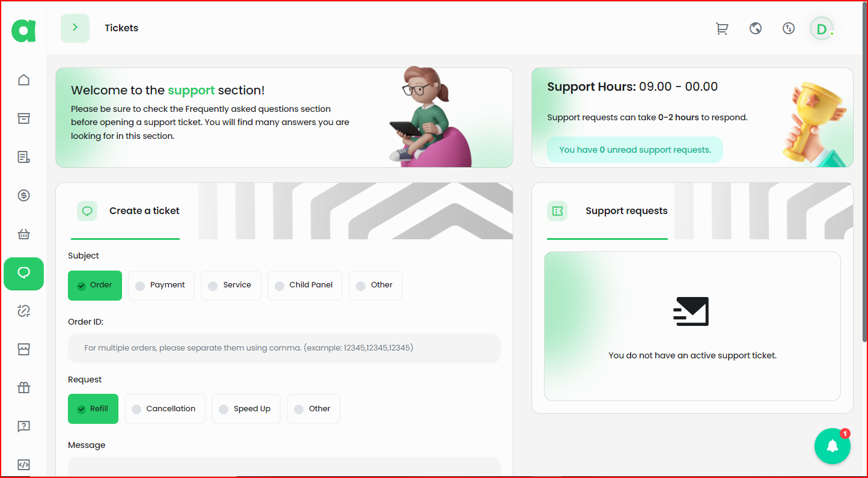Image resolution: width=868 pixels, height=478 pixels.
Task: Expand the sidebar with the arrow button
Action: pos(75,28)
